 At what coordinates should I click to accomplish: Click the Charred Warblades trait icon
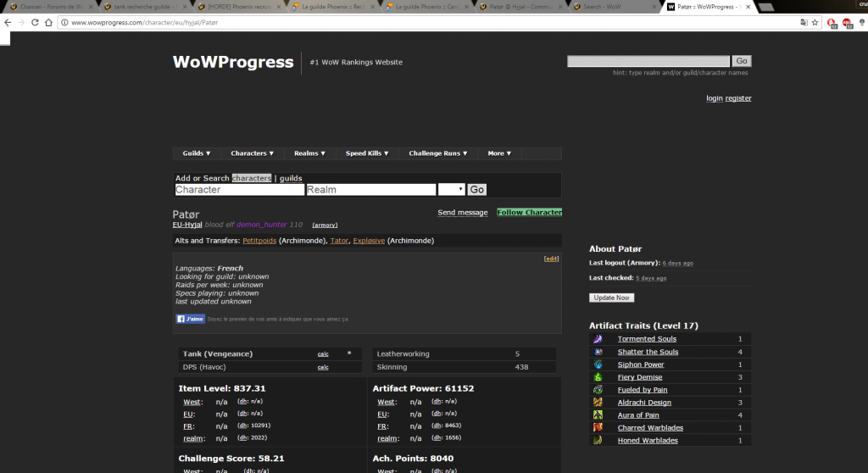click(598, 427)
